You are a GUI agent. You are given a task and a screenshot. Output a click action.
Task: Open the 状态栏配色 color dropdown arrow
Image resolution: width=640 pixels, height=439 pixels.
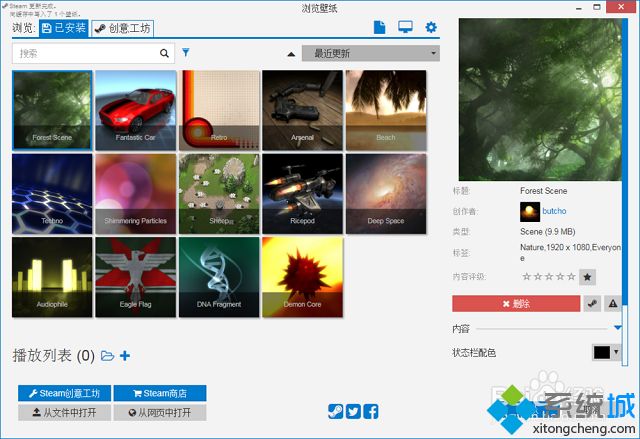click(x=616, y=352)
